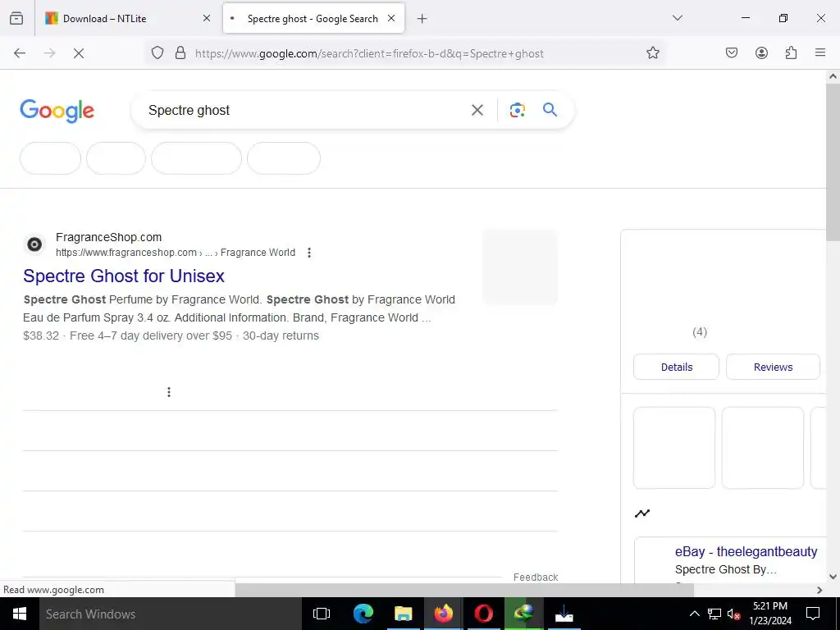This screenshot has height=630, width=840.
Task: Open clock showing 5:21 PM
Action: pos(770,614)
